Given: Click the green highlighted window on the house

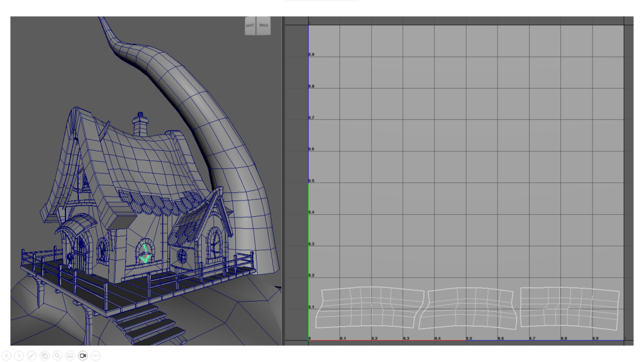Looking at the screenshot, I should coord(145,253).
